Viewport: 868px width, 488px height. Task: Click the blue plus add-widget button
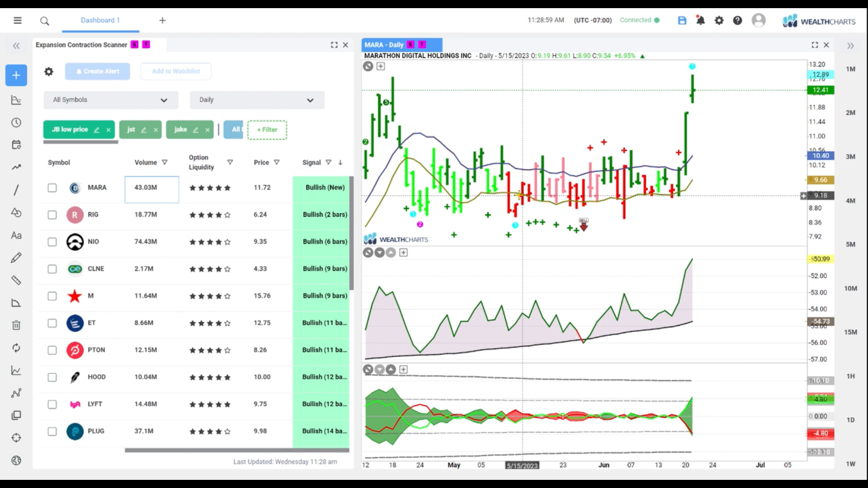pyautogui.click(x=16, y=75)
